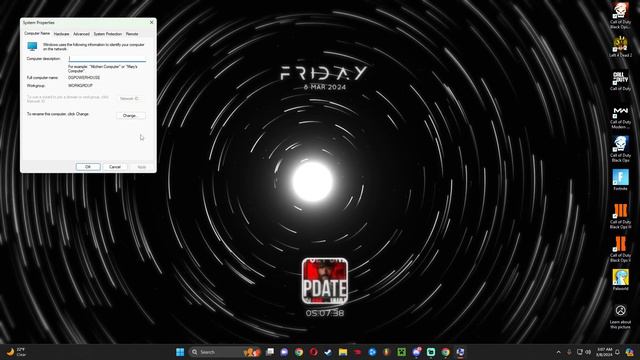The width and height of the screenshot is (640, 360).
Task: Open the Windows Start menu
Action: (x=180, y=352)
